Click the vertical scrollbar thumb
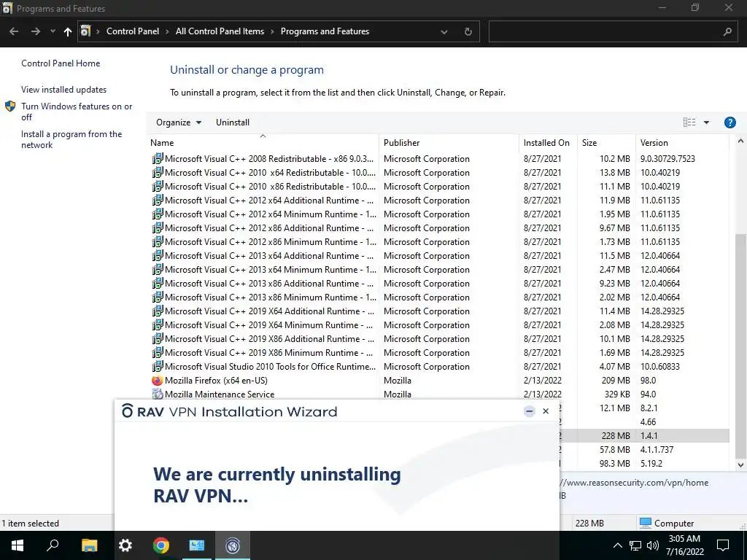 pos(740,345)
